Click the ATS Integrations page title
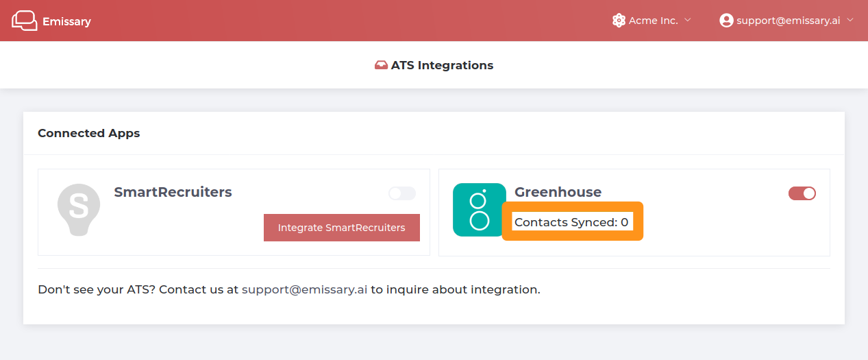This screenshot has height=360, width=868. point(442,66)
